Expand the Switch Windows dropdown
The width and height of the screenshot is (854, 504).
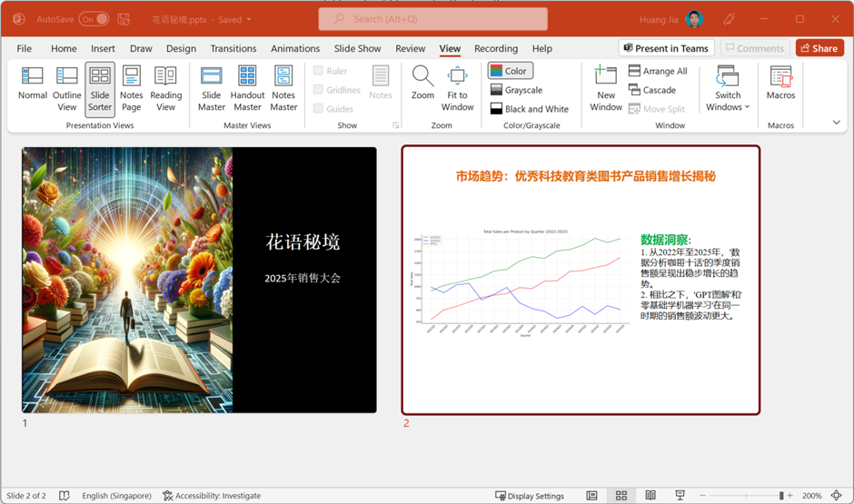[x=728, y=87]
